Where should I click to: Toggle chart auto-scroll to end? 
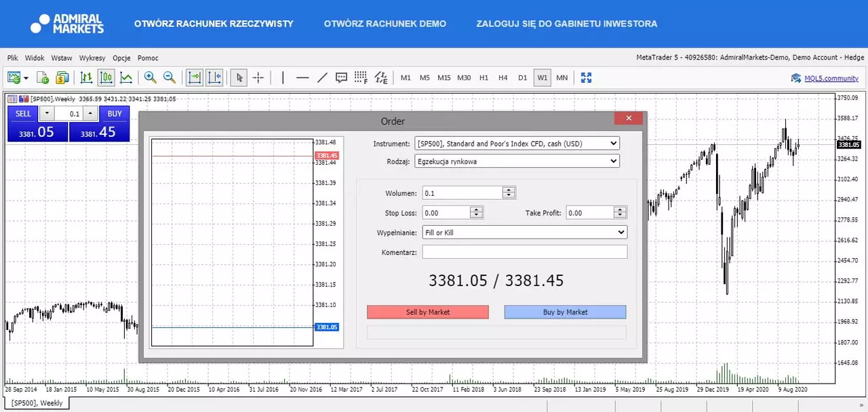pyautogui.click(x=195, y=78)
